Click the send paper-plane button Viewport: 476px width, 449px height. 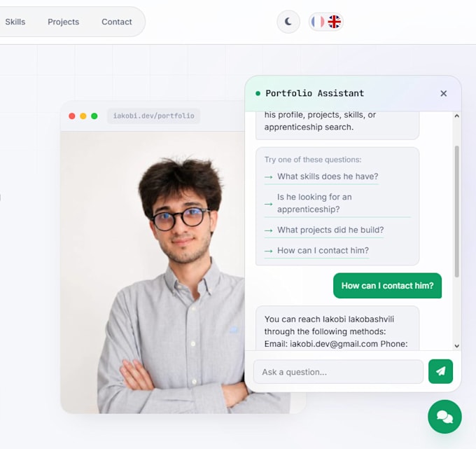click(440, 371)
